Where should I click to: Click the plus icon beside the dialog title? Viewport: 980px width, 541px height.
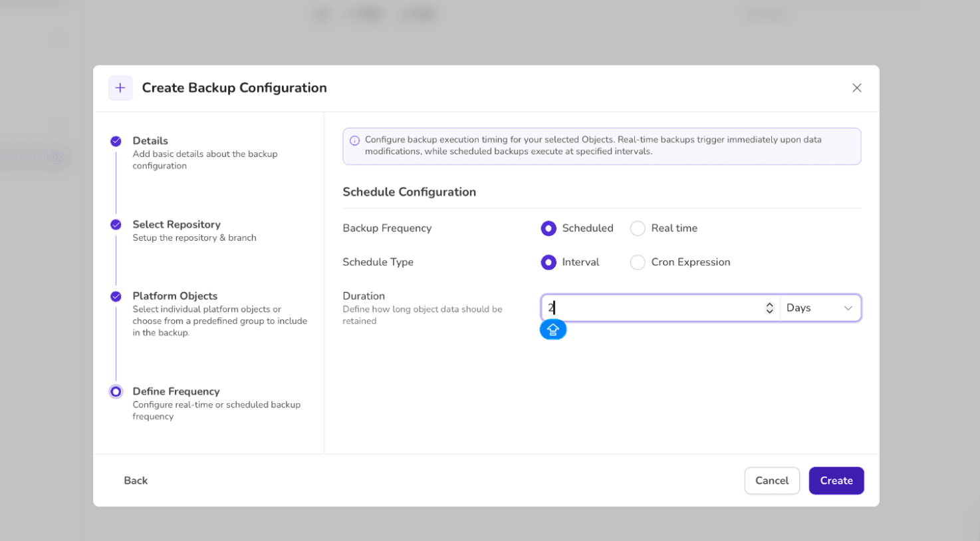tap(120, 88)
